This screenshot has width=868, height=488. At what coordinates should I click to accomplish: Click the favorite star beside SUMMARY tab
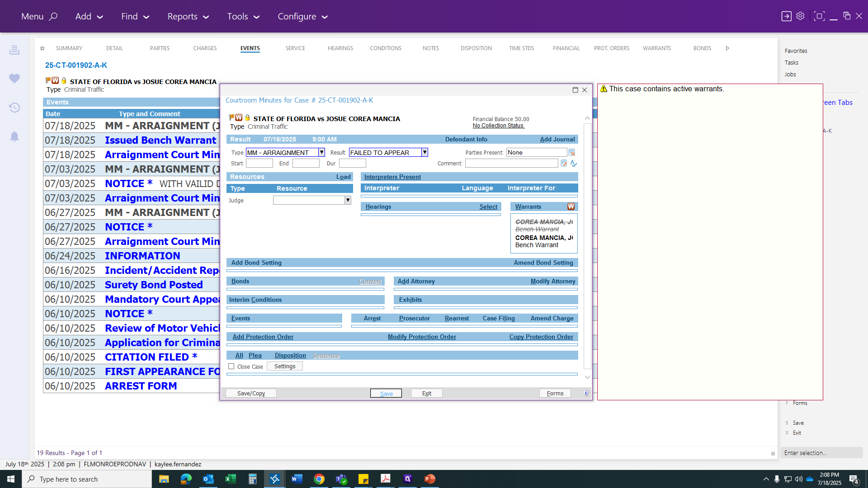[x=42, y=48]
